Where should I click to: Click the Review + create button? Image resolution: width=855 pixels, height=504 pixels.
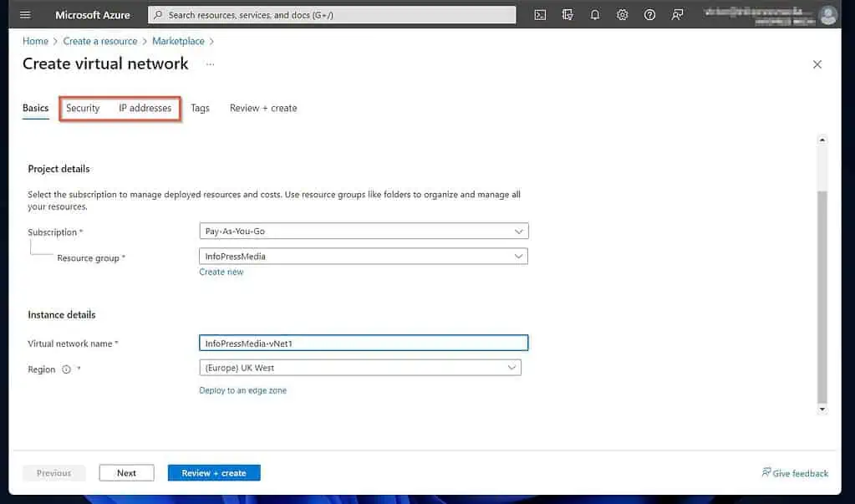[x=214, y=472]
